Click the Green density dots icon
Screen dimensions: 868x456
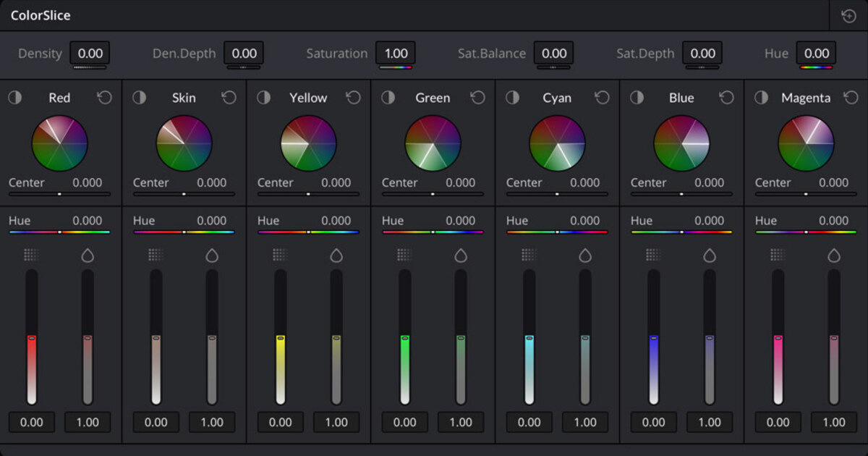[404, 255]
